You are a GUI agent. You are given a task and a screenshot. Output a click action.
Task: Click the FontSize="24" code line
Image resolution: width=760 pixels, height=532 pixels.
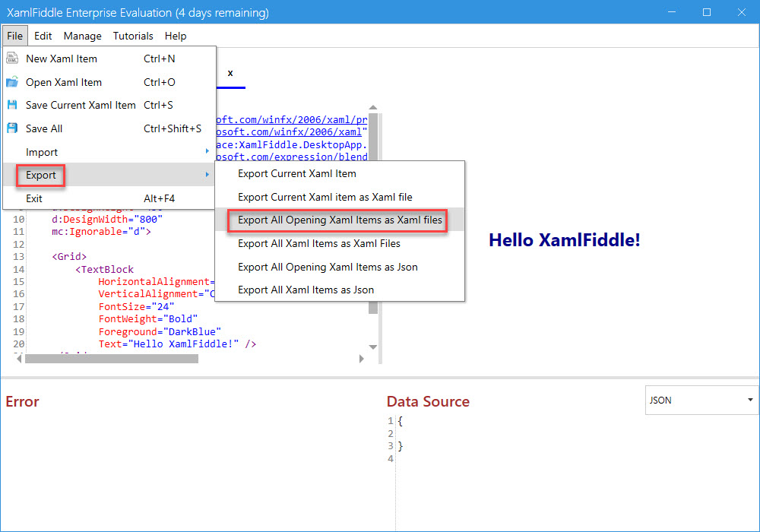pyautogui.click(x=136, y=306)
